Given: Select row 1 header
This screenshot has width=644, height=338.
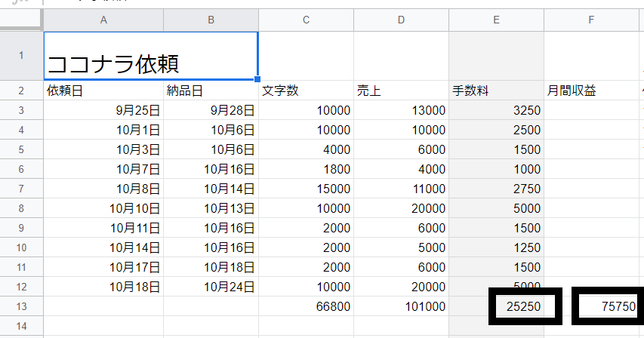Looking at the screenshot, I should coord(21,56).
